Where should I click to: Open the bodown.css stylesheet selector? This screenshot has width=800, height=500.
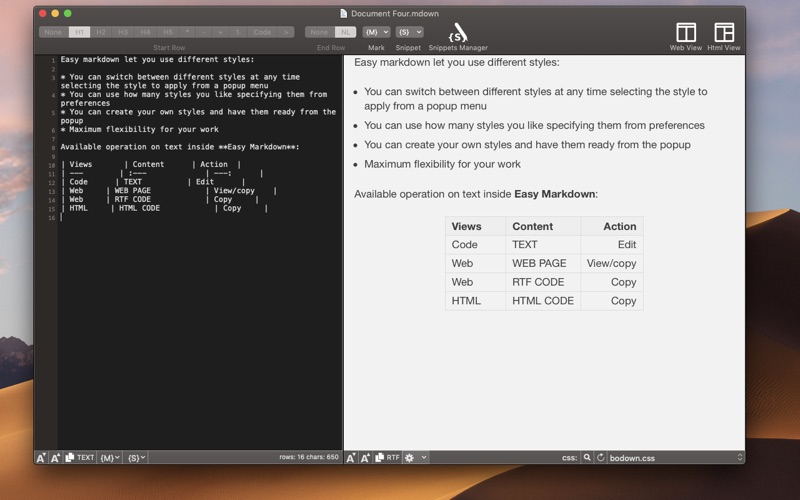(x=676, y=458)
